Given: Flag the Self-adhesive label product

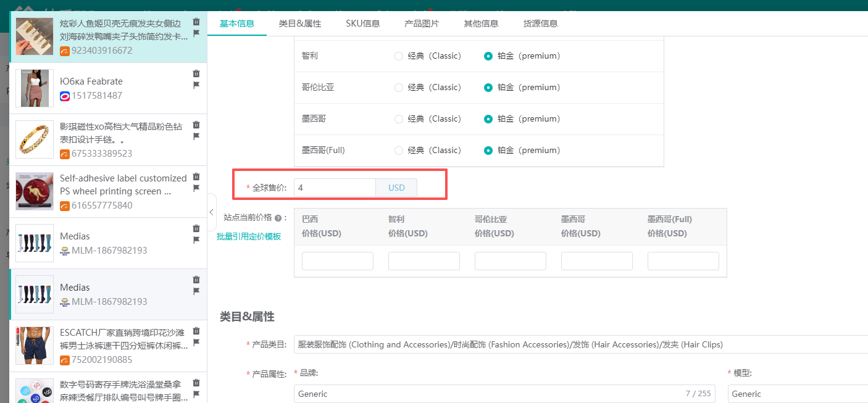Looking at the screenshot, I should click(196, 188).
